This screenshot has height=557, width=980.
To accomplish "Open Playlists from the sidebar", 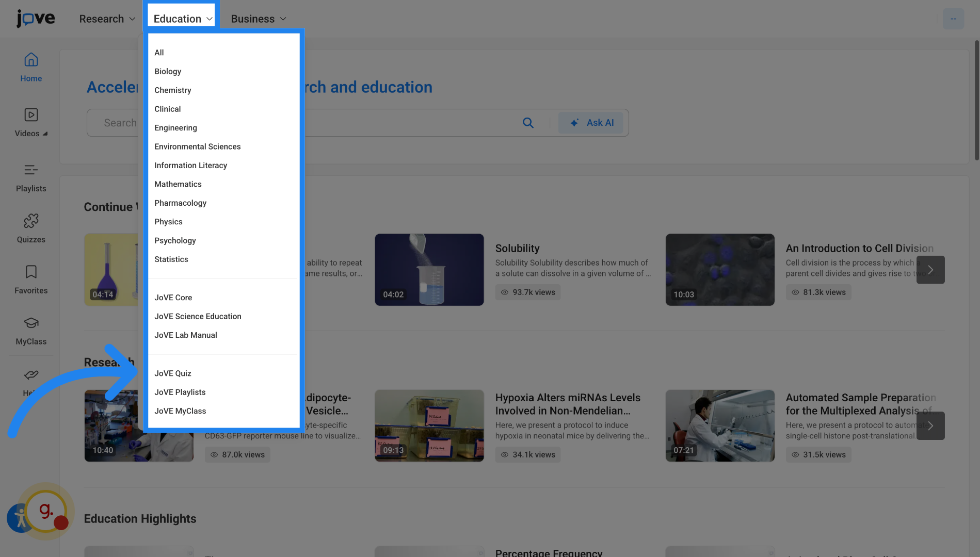I will tap(31, 178).
